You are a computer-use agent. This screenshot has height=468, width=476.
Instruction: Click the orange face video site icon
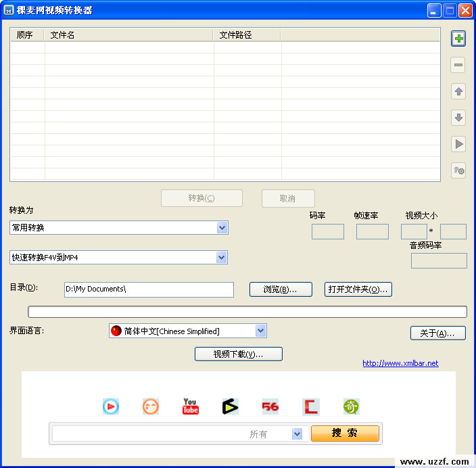151,406
